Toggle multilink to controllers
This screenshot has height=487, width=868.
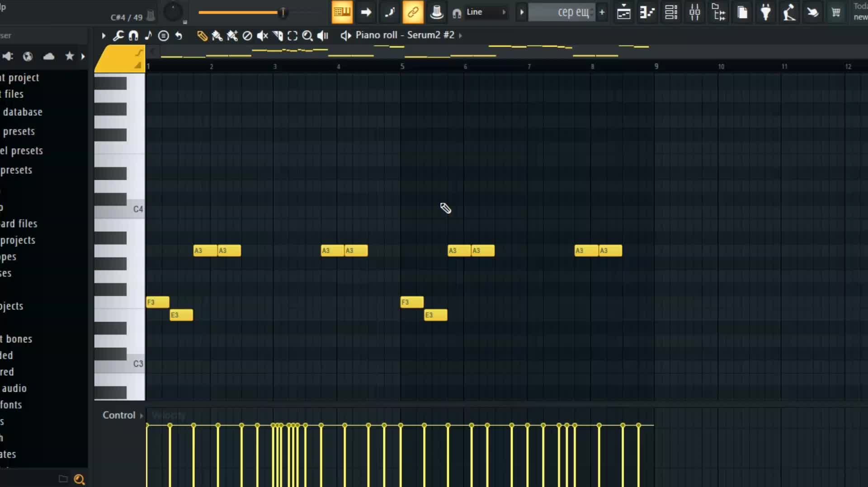coord(413,12)
